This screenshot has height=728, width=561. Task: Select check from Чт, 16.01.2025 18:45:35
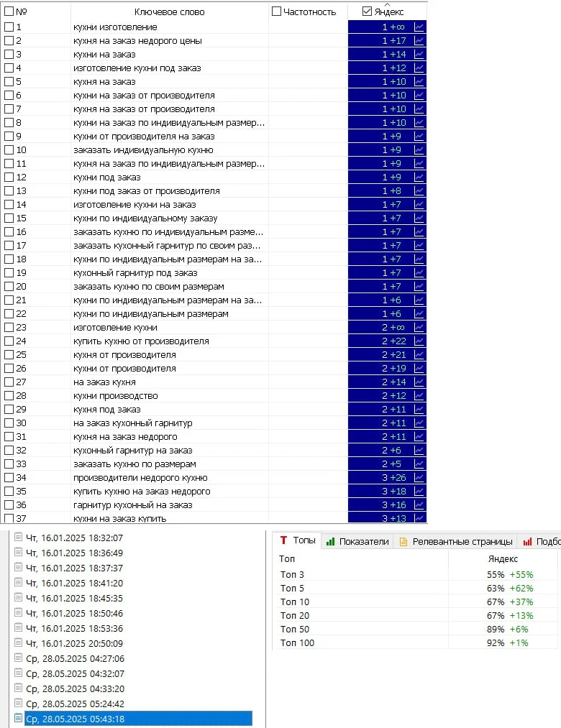click(x=74, y=599)
